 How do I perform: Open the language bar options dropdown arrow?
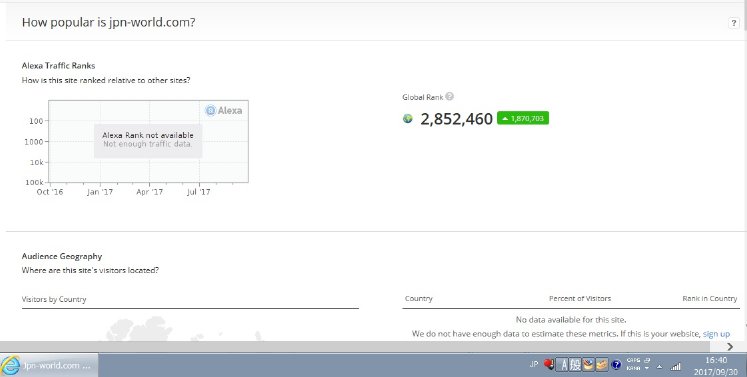coord(646,368)
